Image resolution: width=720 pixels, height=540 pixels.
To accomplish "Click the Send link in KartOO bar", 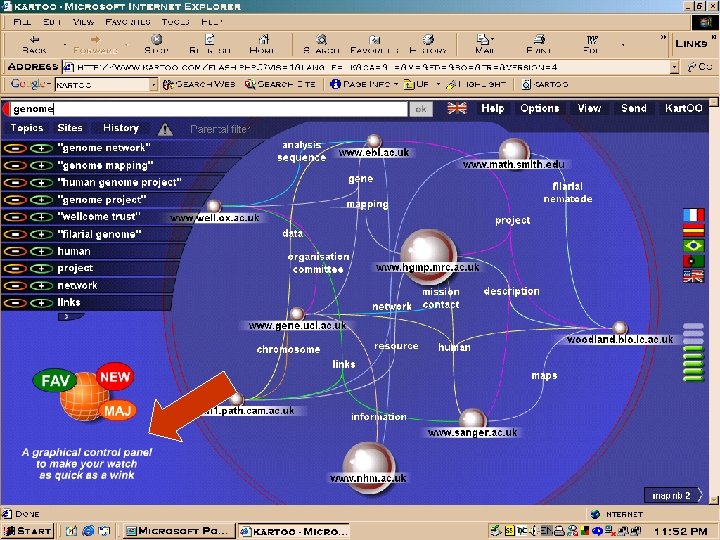I will (x=634, y=108).
